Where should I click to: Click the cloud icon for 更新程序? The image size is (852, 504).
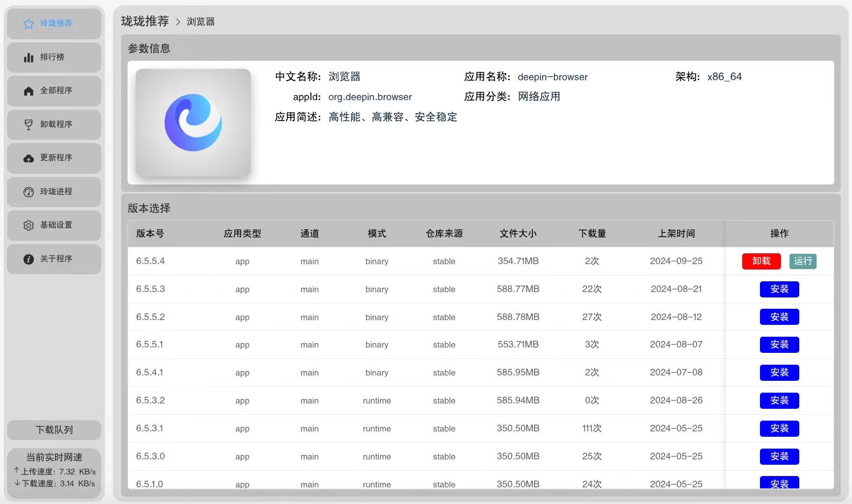click(29, 158)
